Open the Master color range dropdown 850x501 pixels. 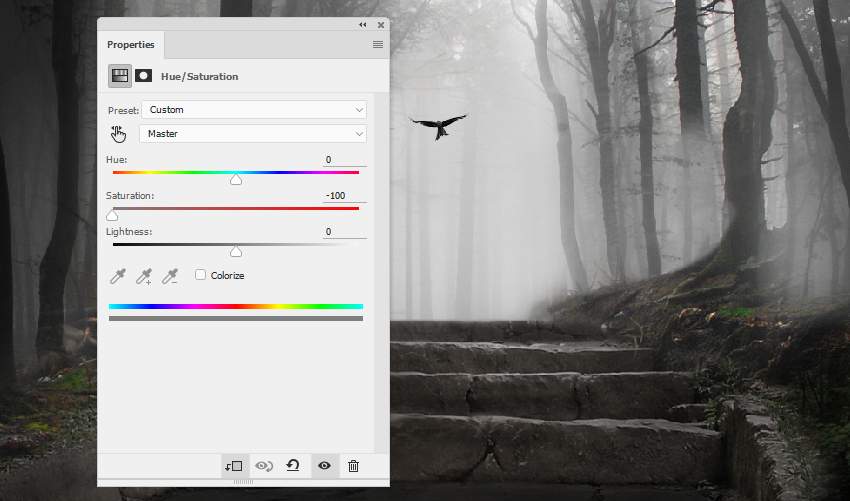point(254,134)
